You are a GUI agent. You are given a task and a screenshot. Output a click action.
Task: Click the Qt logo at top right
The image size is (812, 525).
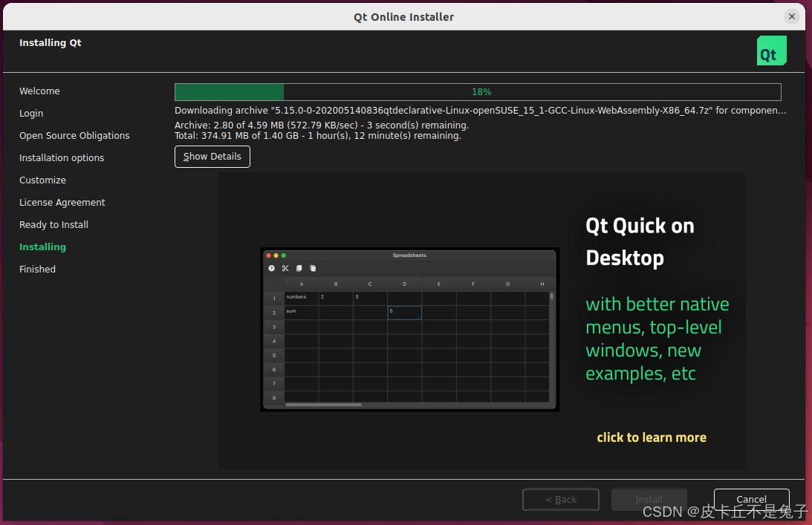(x=771, y=50)
